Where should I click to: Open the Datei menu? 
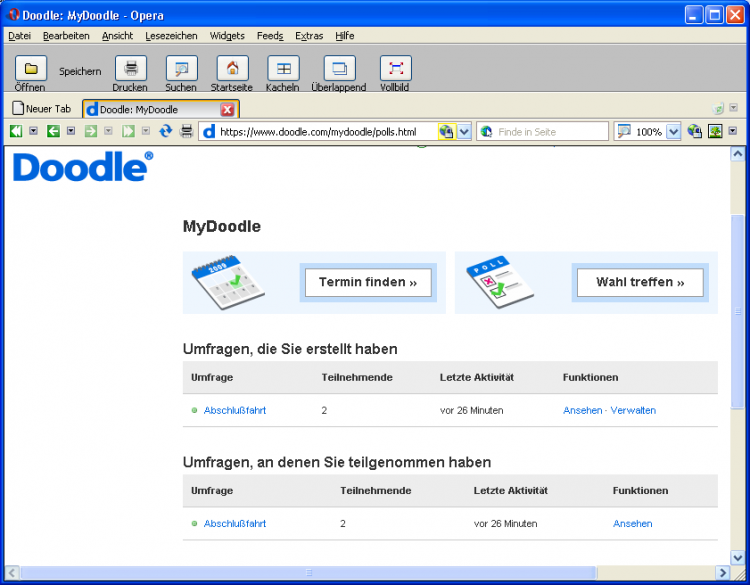tap(20, 36)
